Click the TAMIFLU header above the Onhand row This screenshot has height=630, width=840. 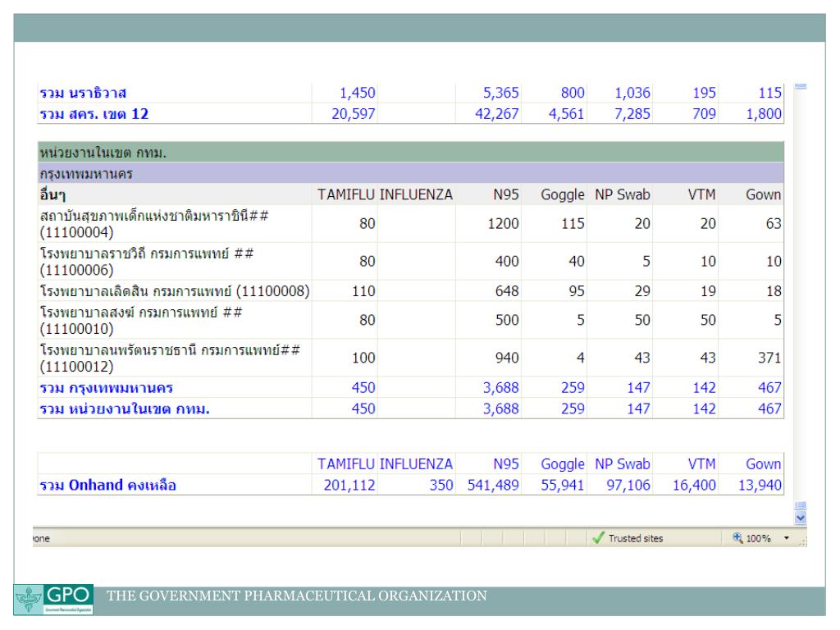pos(345,464)
